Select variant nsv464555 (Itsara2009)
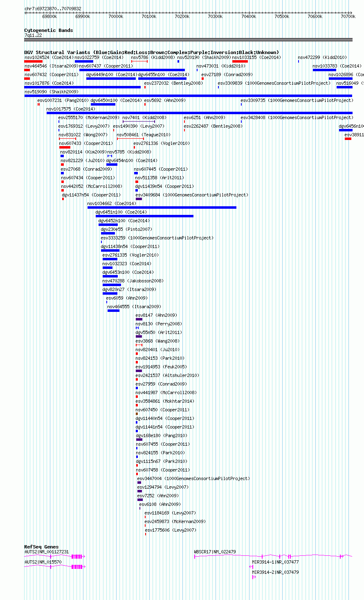This screenshot has width=364, height=600. point(134,307)
